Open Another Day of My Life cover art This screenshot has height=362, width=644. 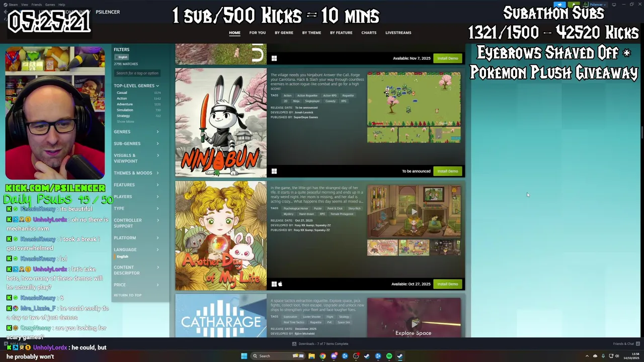click(221, 236)
